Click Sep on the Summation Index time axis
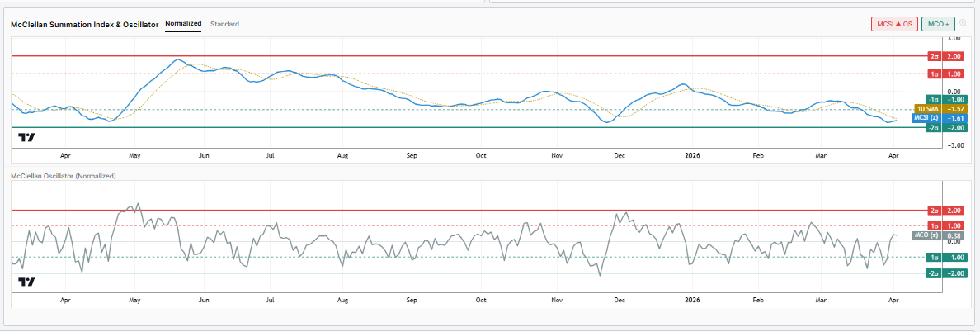 412,154
